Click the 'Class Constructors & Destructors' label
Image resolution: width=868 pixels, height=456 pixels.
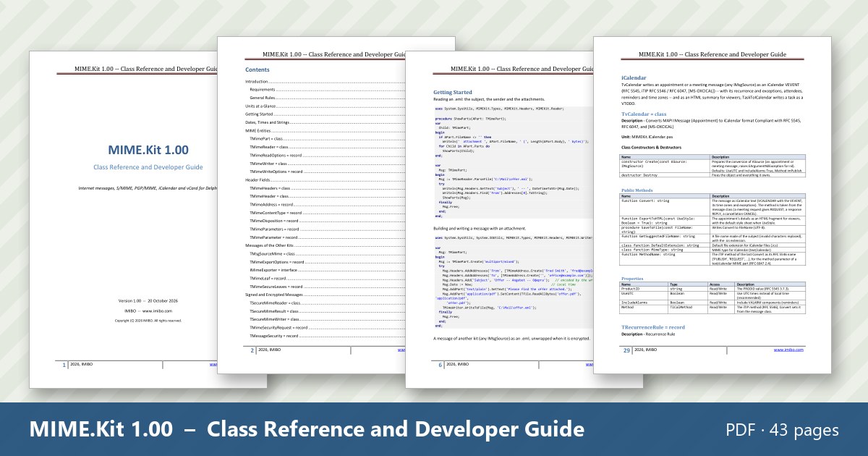click(x=653, y=148)
